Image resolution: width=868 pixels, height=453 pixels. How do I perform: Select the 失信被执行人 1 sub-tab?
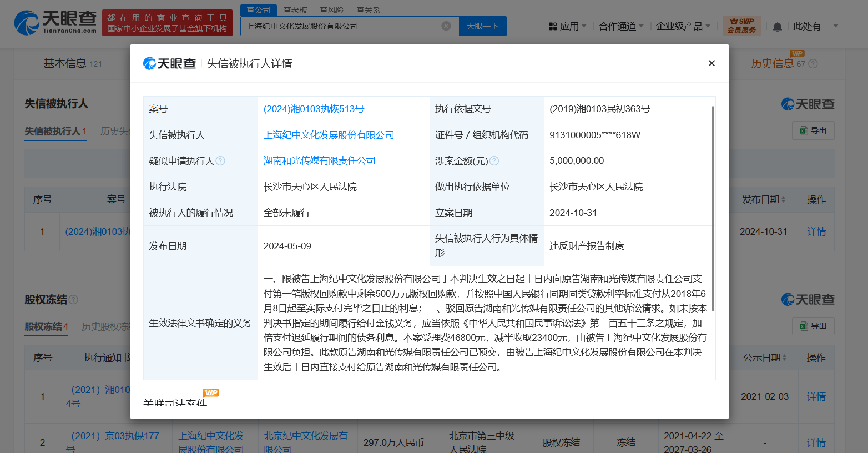click(55, 131)
